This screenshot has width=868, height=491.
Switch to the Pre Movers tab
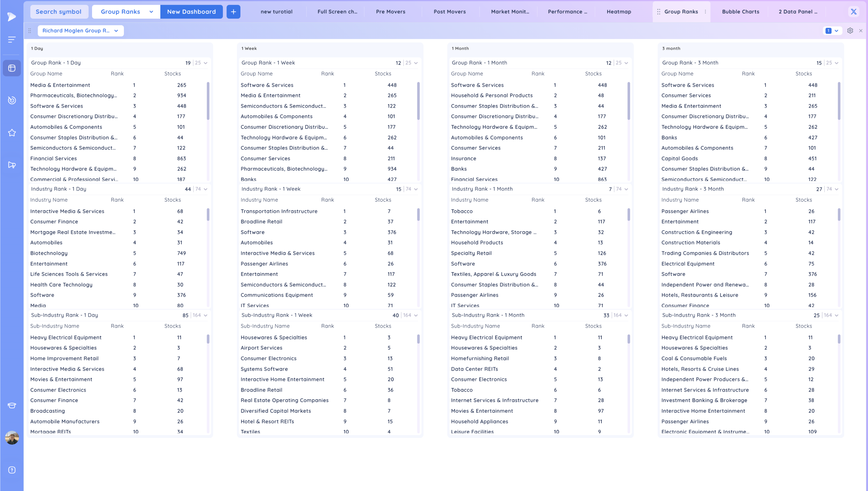[x=391, y=12]
